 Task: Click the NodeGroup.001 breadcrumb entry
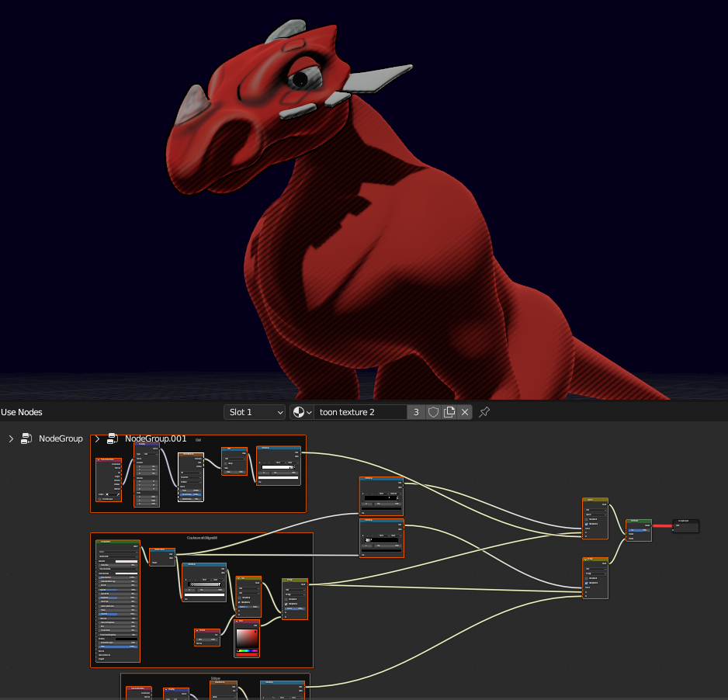[155, 438]
